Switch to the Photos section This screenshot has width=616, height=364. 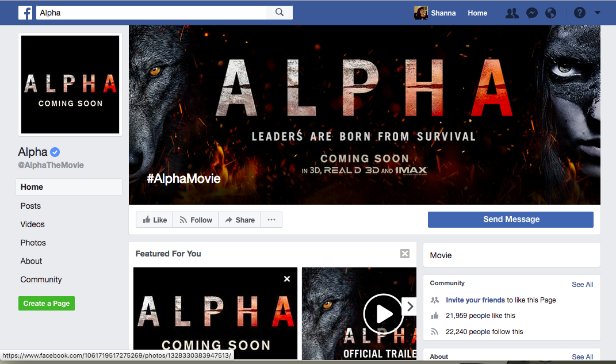click(33, 243)
